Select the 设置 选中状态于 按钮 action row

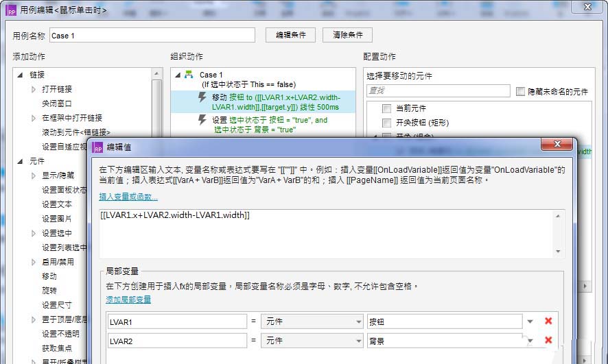(264, 125)
